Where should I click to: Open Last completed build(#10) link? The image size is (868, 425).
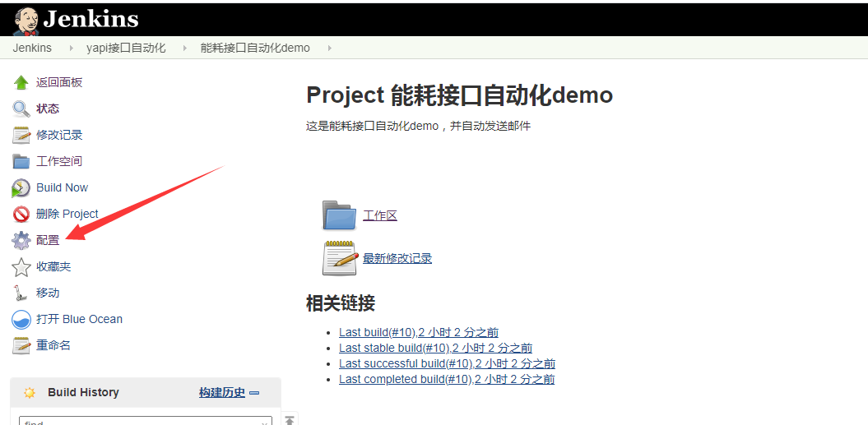(447, 379)
